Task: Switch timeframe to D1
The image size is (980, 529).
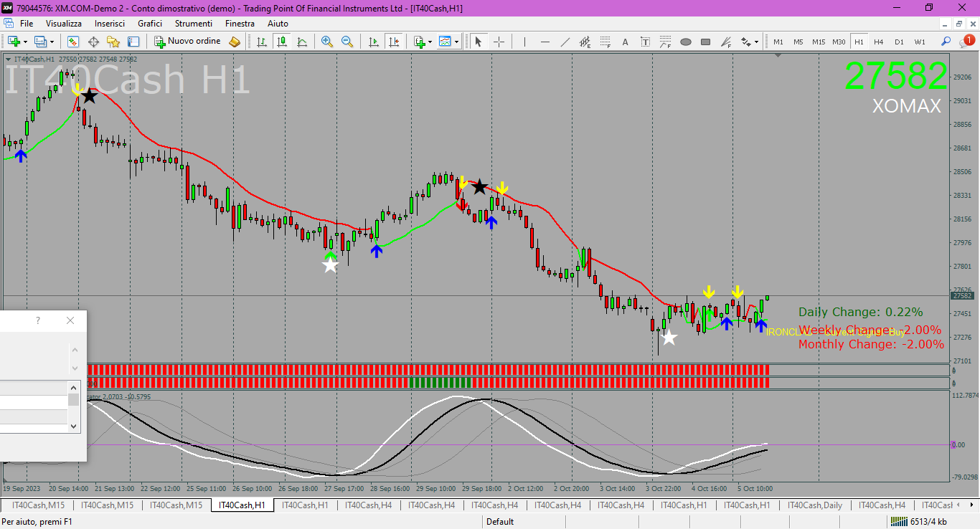Action: 899,42
